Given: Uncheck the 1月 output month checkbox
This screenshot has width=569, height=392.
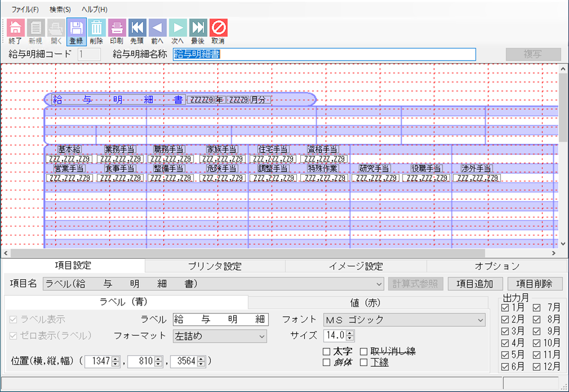Looking at the screenshot, I should pyautogui.click(x=504, y=308).
